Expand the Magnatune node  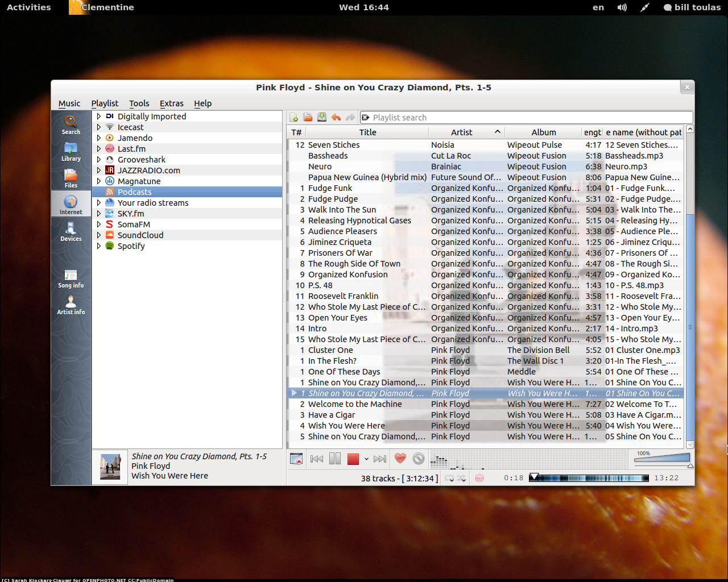point(99,181)
